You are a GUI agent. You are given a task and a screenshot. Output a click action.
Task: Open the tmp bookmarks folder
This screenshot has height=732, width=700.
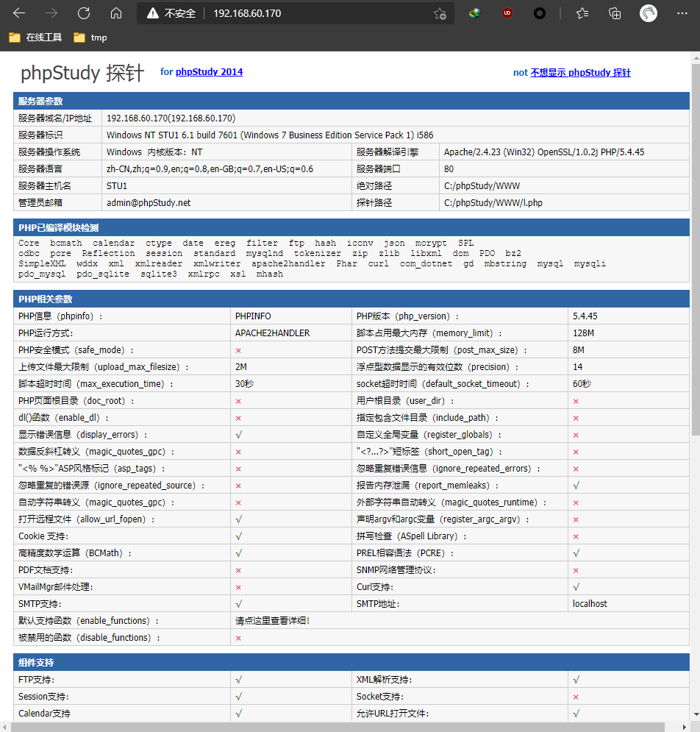[90, 38]
